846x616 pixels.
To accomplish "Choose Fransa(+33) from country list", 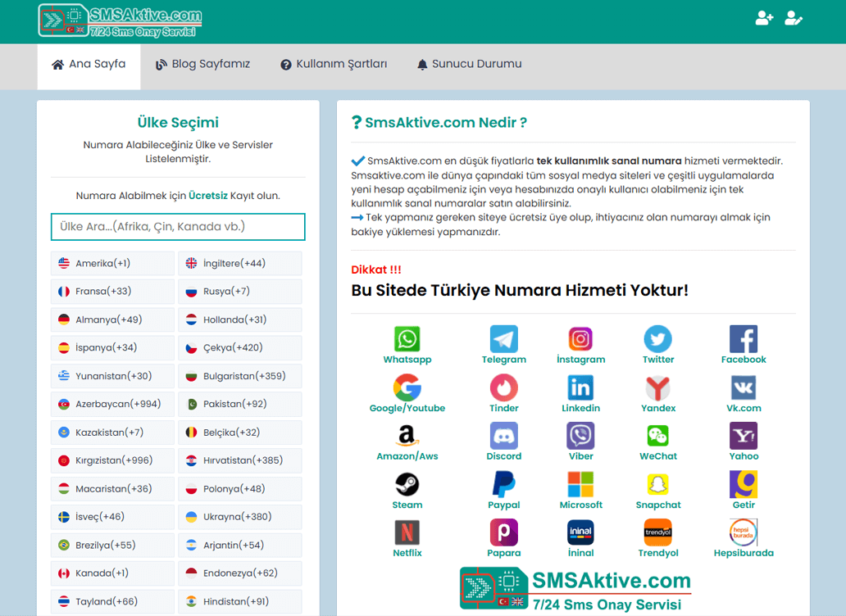I will (x=112, y=292).
